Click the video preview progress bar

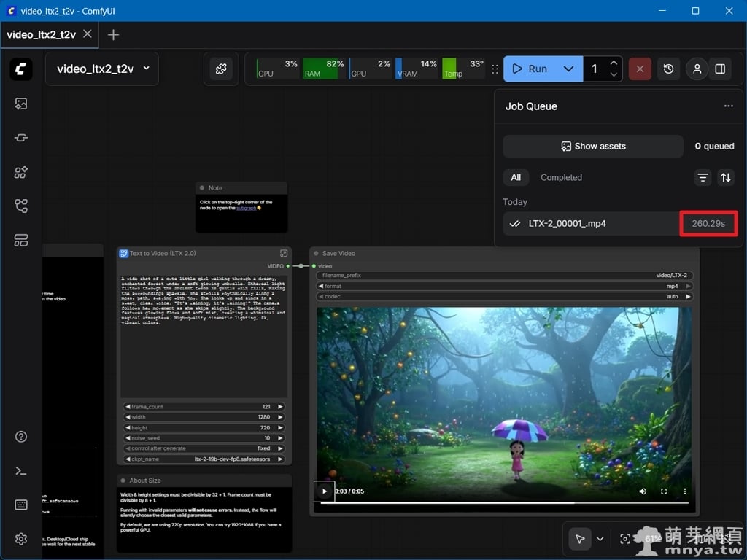[503, 503]
